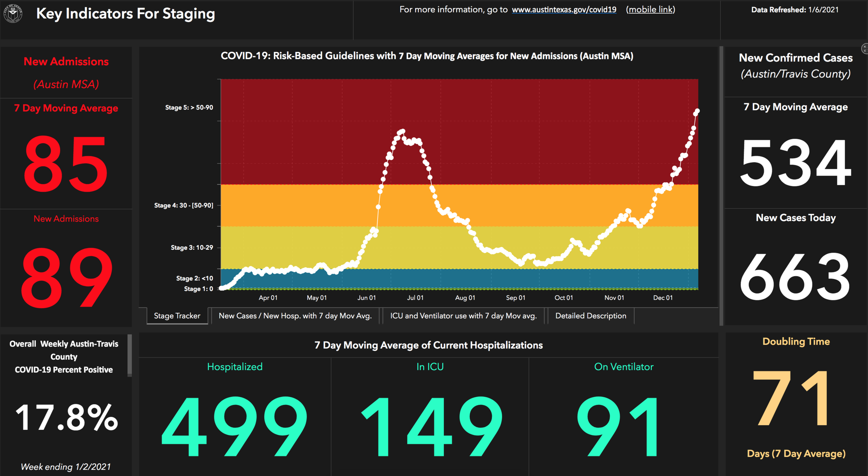Switch to the Detailed Description tab
The height and width of the screenshot is (476, 868).
[x=591, y=316]
